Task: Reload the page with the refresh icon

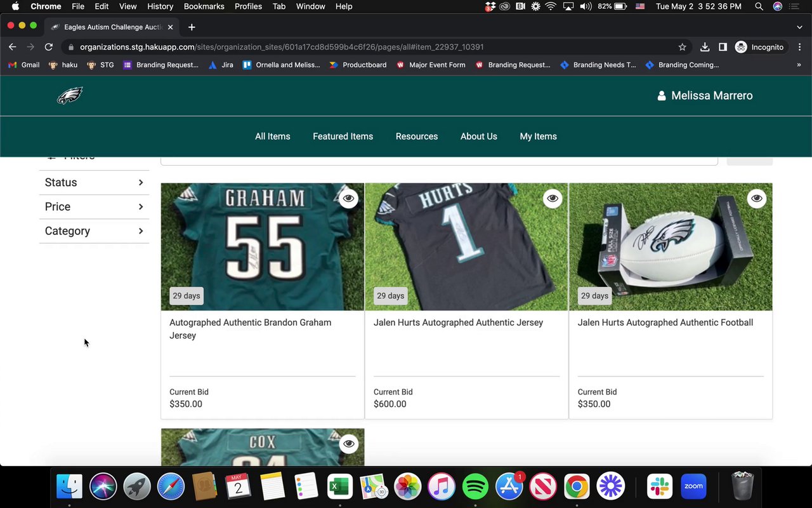Action: click(48, 47)
